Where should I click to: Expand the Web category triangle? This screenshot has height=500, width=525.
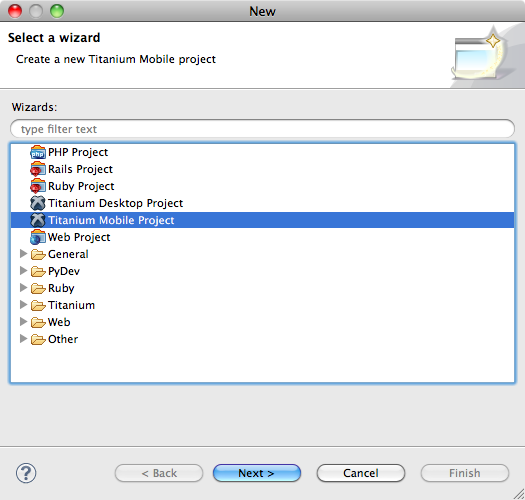23,322
